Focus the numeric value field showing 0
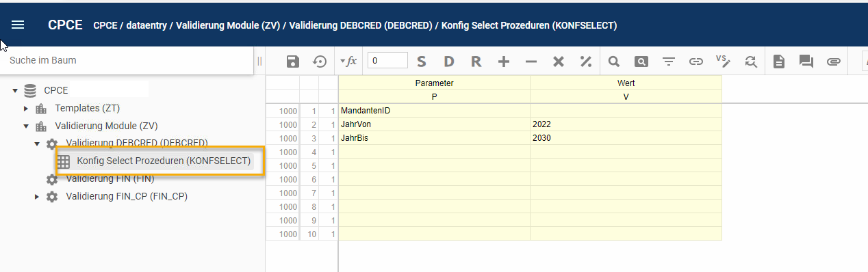The image size is (868, 272). [387, 61]
